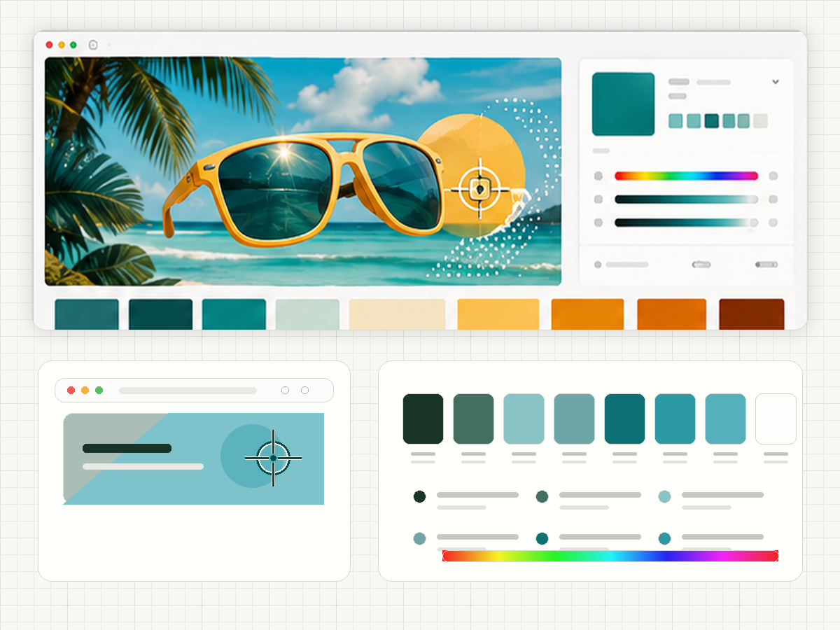The image size is (840, 630).
Task: Expand the chevron dropdown in the color panel
Action: [x=776, y=82]
